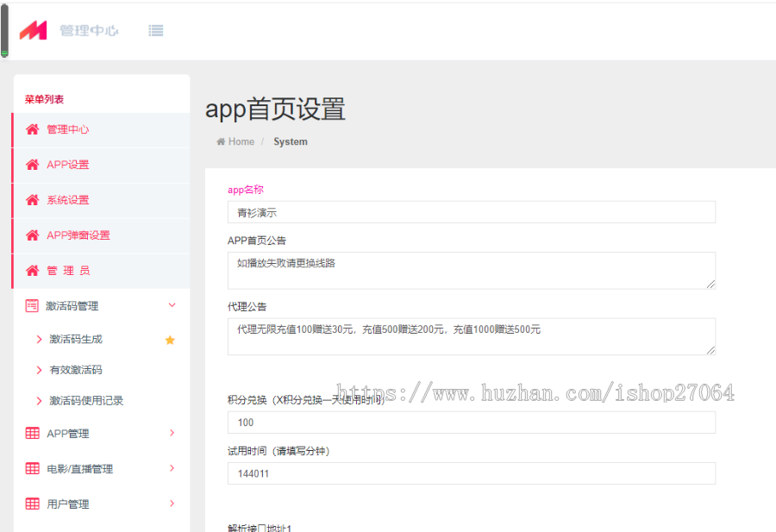776x532 pixels.
Task: Click resize handle of APP首页公告 textarea
Action: pos(711,284)
